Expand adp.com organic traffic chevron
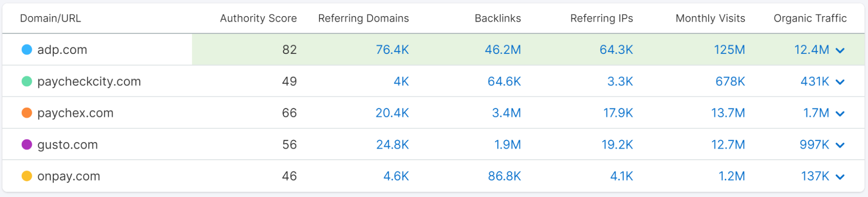The height and width of the screenshot is (197, 868). pyautogui.click(x=840, y=50)
